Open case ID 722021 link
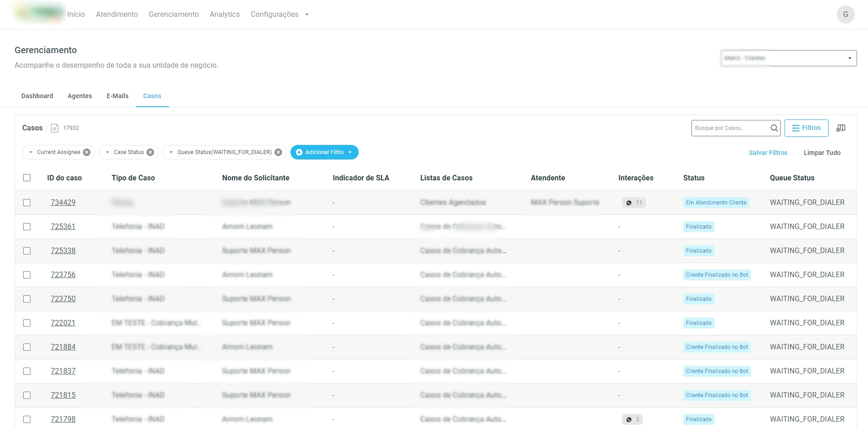This screenshot has height=428, width=868. coord(63,323)
